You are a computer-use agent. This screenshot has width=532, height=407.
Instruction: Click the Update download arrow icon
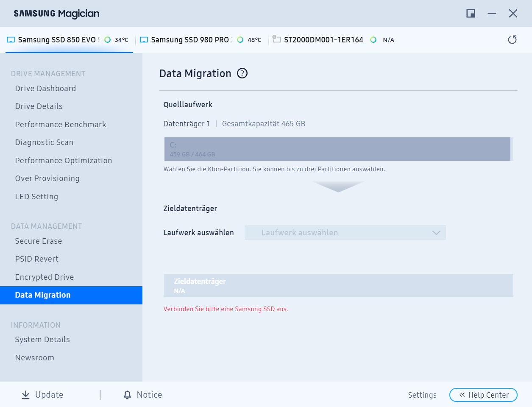coord(26,395)
